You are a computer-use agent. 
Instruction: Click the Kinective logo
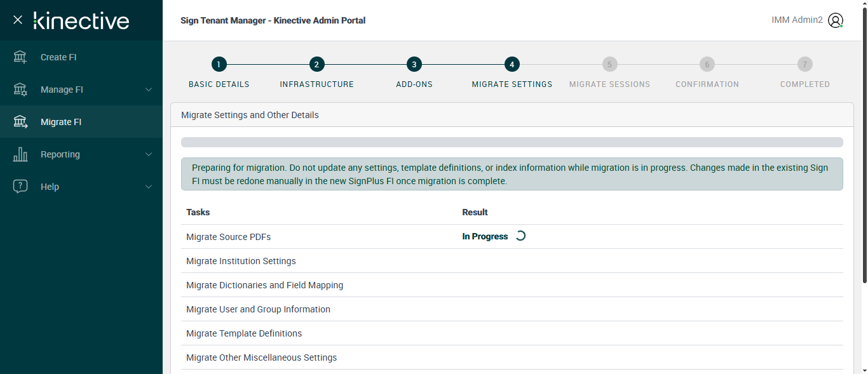click(x=81, y=20)
